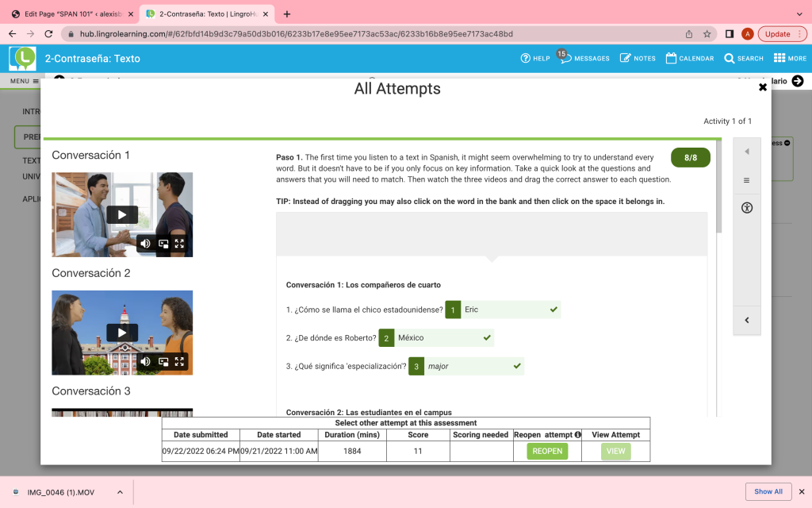Click Show All downloads button
This screenshot has height=508, width=812.
tap(768, 491)
